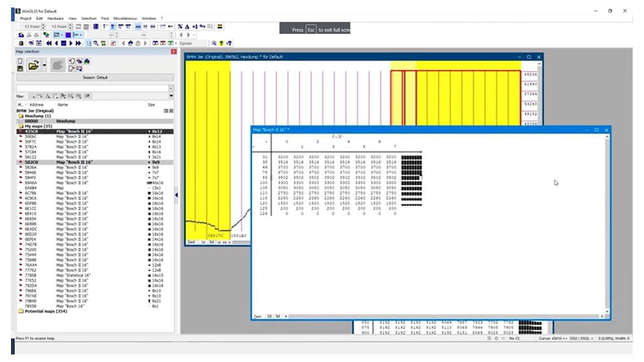The width and height of the screenshot is (644, 362).
Task: Click the save disk icon in Map selection
Action: [20, 68]
